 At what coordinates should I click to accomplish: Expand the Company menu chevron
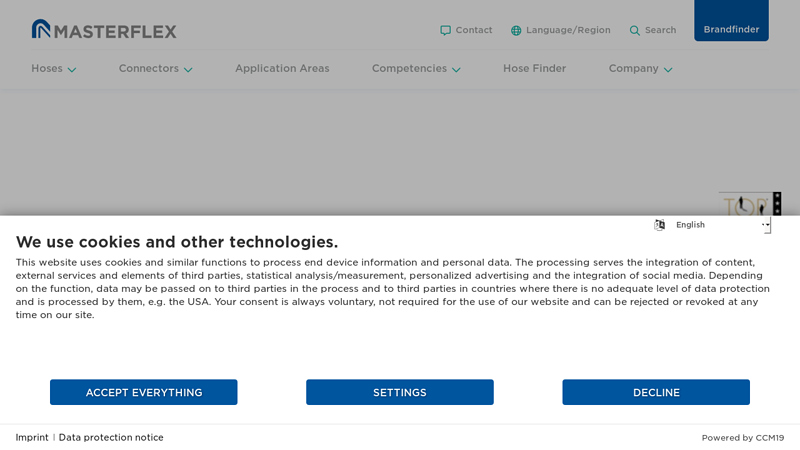pyautogui.click(x=668, y=70)
